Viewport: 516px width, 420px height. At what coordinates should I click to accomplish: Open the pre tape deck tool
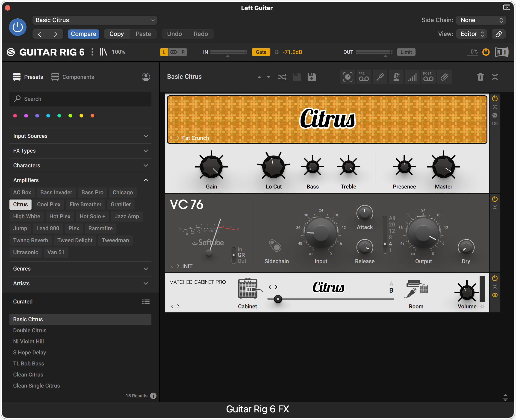point(363,77)
